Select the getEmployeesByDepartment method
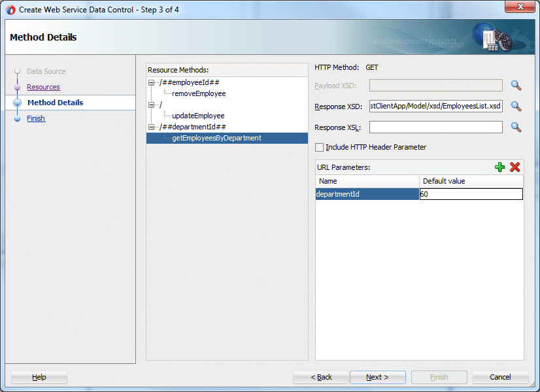The image size is (540, 392). 227,138
